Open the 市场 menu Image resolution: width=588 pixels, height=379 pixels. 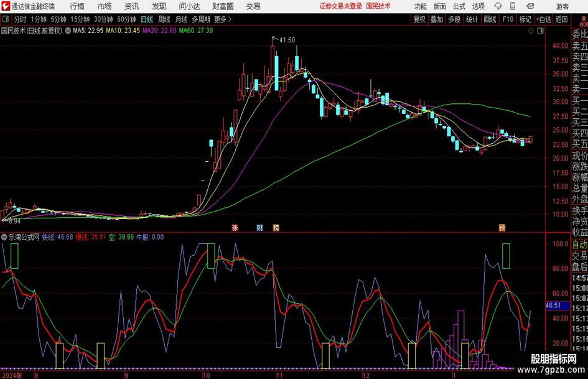pos(105,6)
